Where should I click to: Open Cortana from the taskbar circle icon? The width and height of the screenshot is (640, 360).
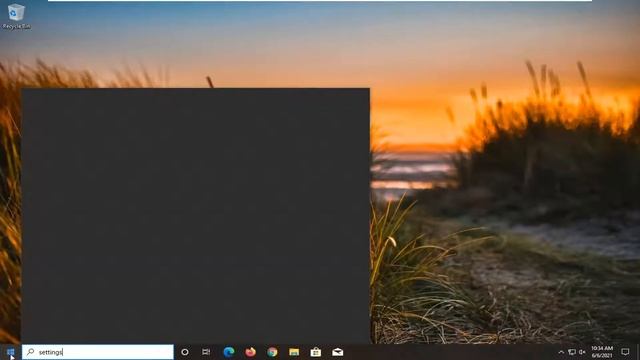185,352
